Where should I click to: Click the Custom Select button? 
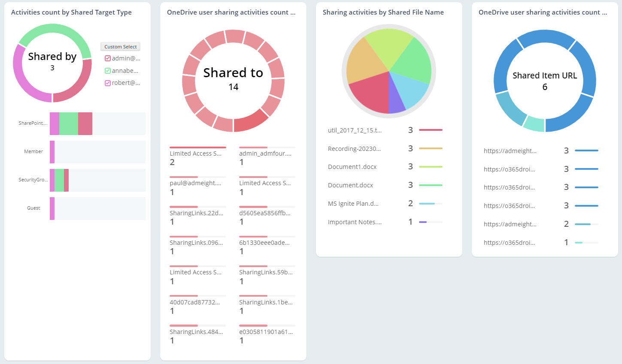(x=120, y=46)
